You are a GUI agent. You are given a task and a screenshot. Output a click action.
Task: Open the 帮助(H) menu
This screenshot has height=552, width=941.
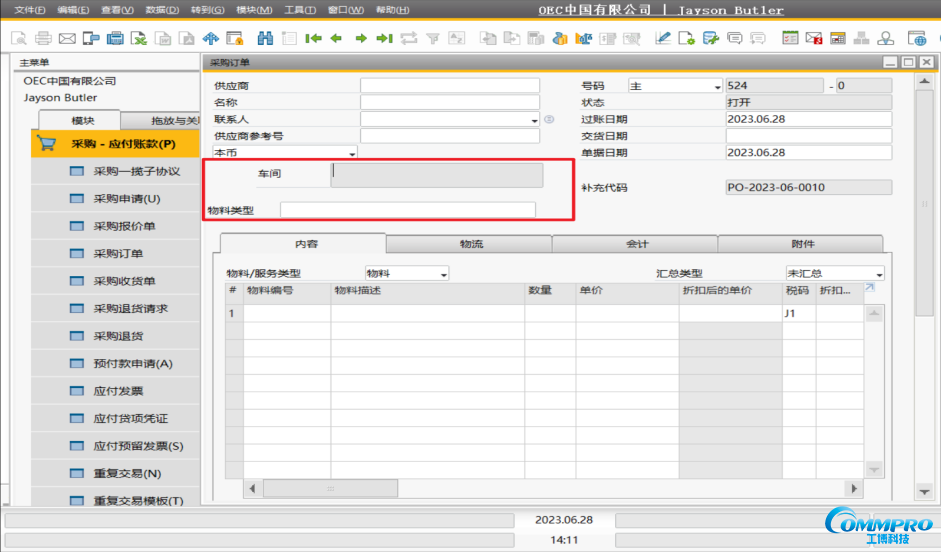[392, 10]
